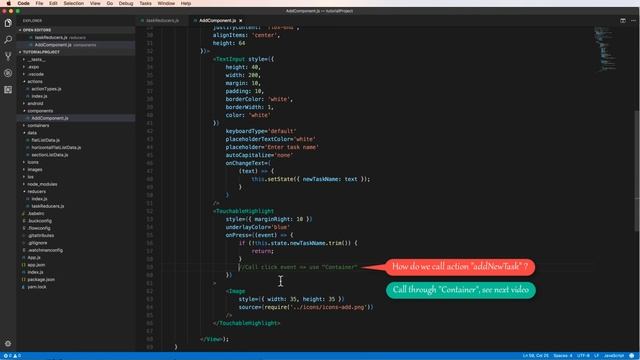This screenshot has height=360, width=640.
Task: Open the Manage gear menu
Action: point(8,344)
